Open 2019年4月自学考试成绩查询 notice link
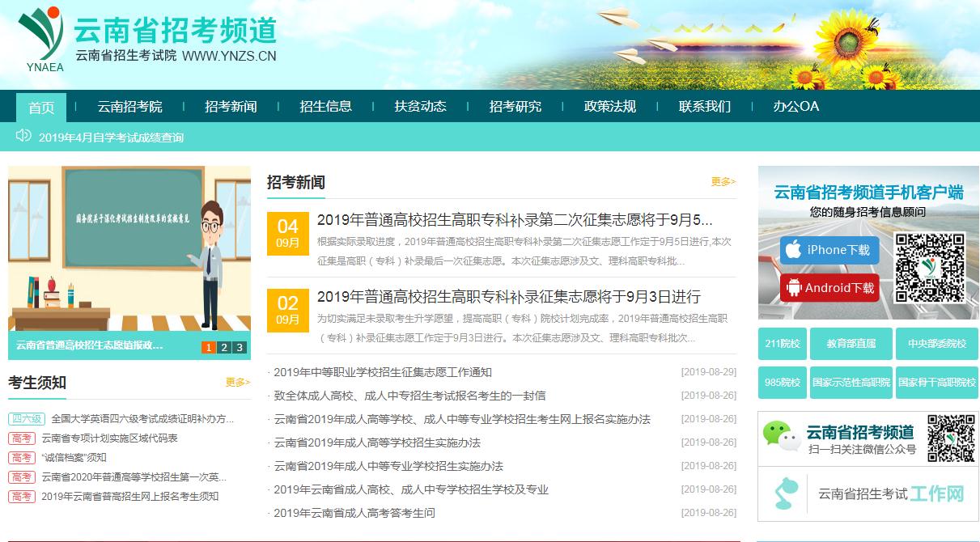This screenshot has width=980, height=542. [x=111, y=138]
